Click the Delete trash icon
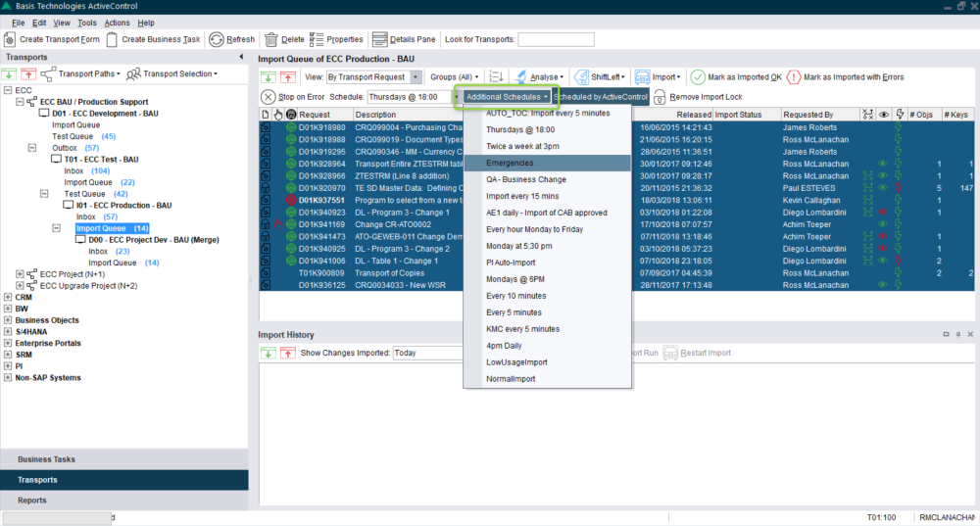980x526 pixels. [x=271, y=39]
